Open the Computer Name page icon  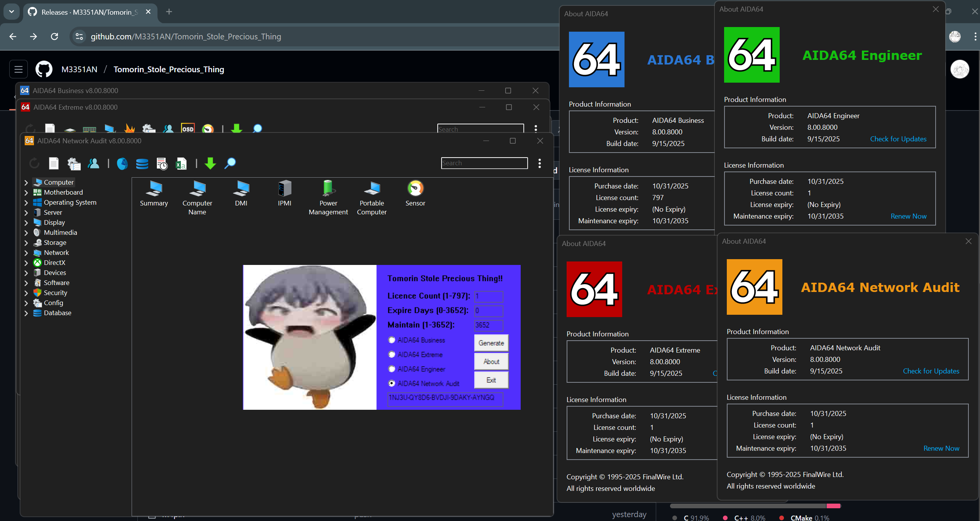197,198
